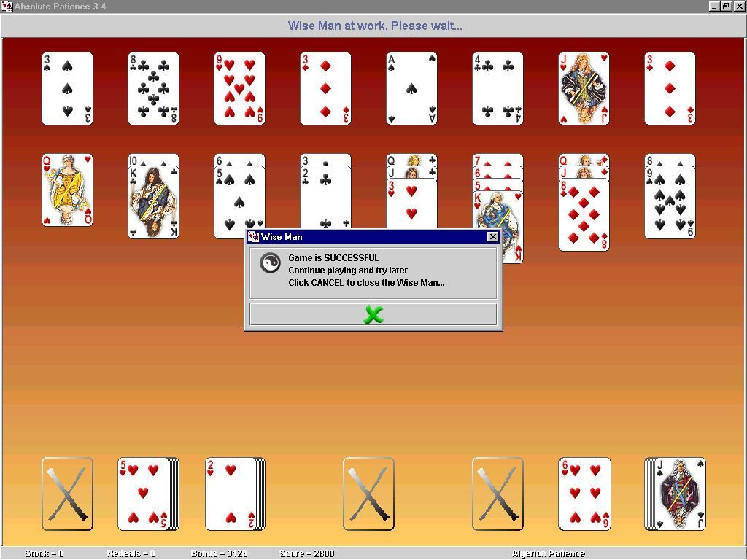The width and height of the screenshot is (747, 560).
Task: Close the Wise Man dialog via title bar X
Action: [492, 237]
